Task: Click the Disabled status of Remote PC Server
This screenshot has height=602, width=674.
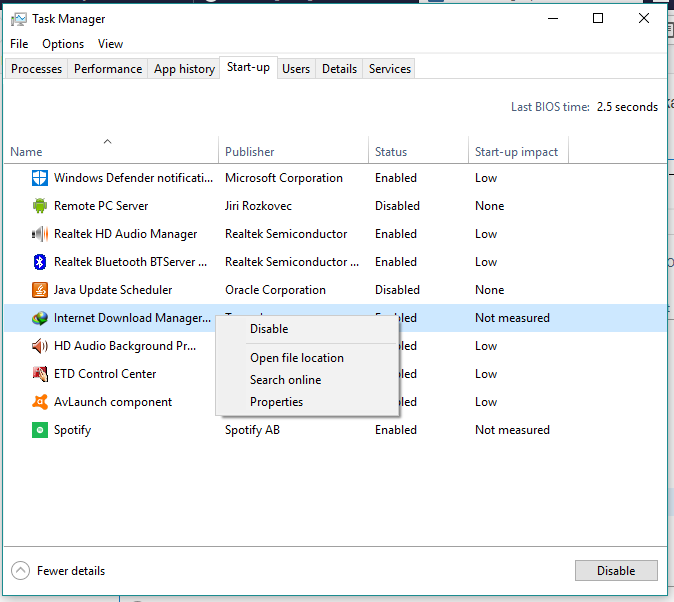Action: click(x=397, y=206)
